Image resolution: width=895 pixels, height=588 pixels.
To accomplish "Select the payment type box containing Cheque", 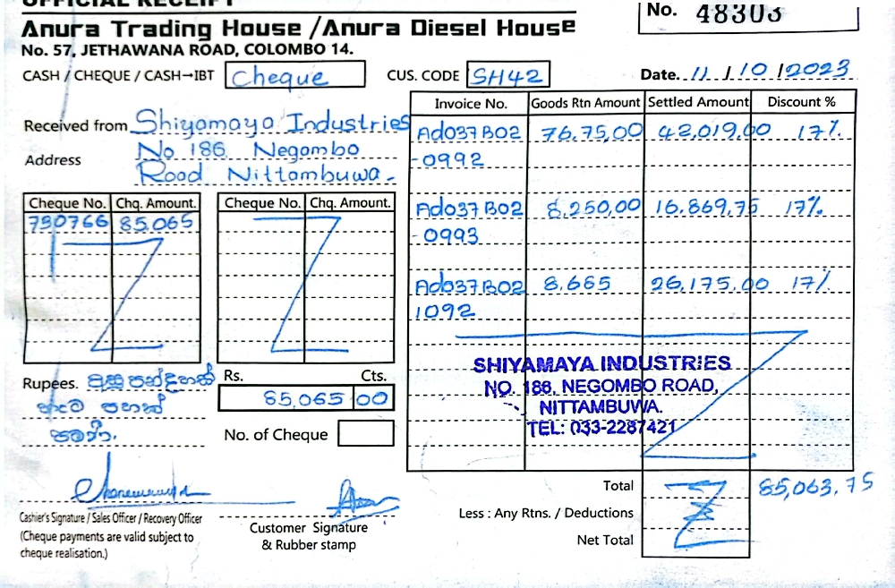I will pyautogui.click(x=294, y=75).
